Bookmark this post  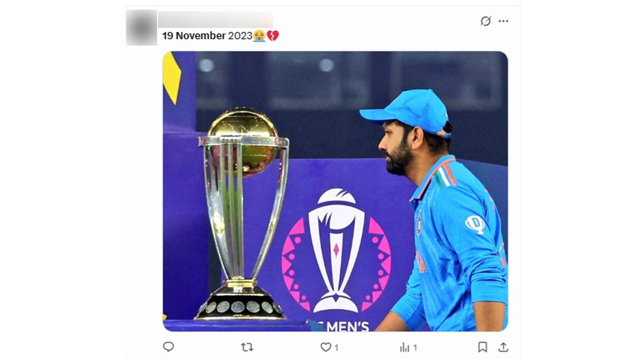click(482, 347)
